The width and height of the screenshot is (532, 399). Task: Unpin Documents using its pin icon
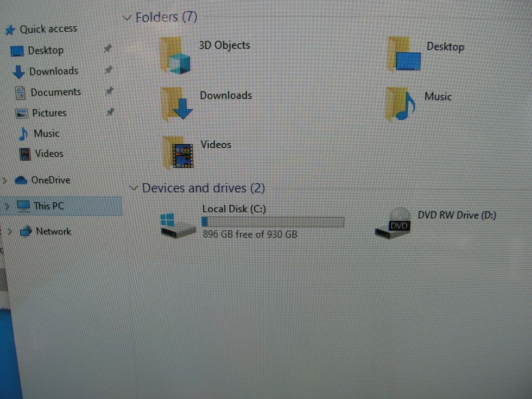pos(109,91)
